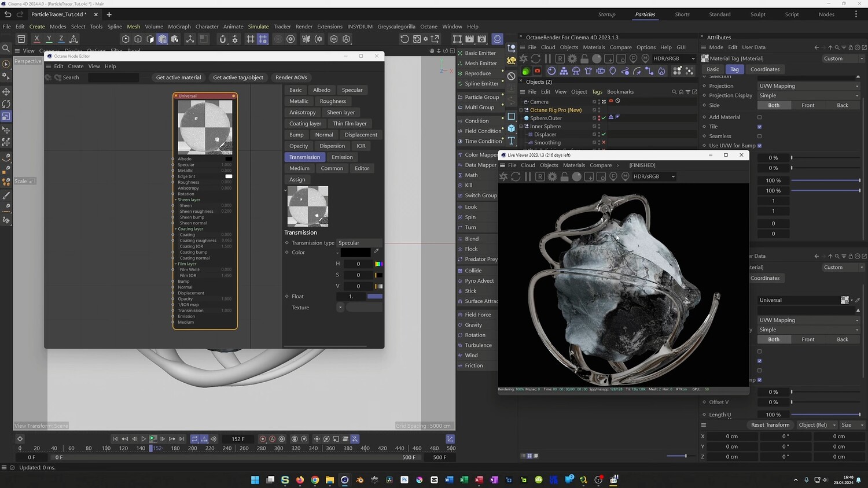
Task: Click the settings gear in Live Viewer toolbar
Action: click(x=552, y=177)
